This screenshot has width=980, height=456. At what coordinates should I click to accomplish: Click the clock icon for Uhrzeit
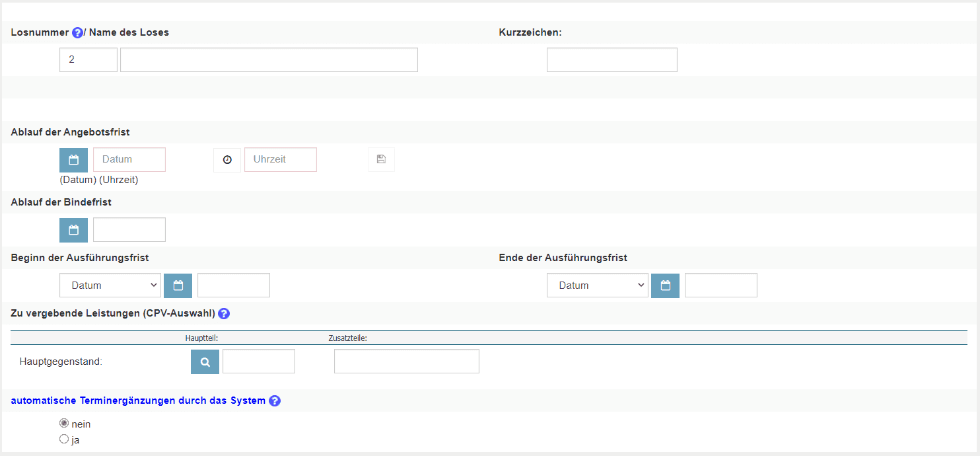pos(227,160)
